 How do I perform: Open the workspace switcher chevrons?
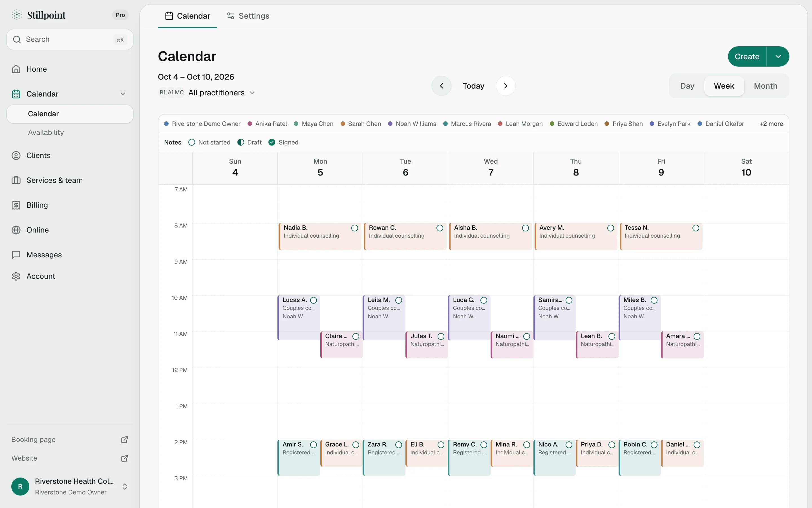(125, 486)
